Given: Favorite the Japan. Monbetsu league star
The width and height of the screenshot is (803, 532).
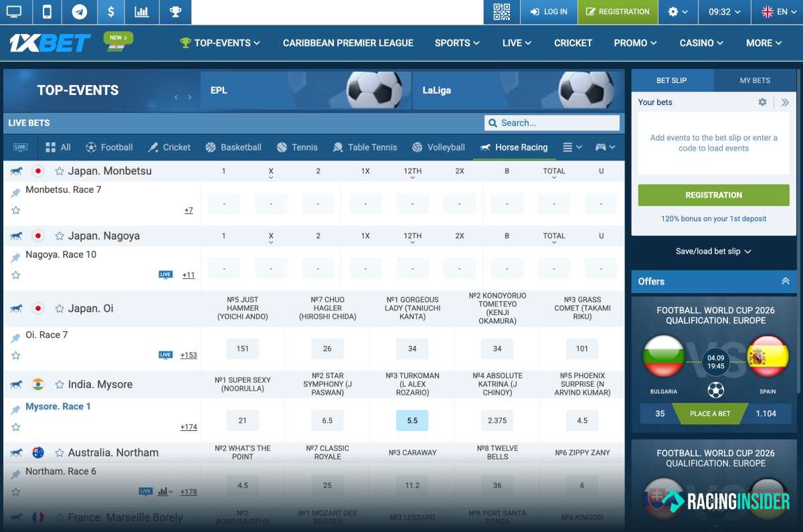Looking at the screenshot, I should click(60, 171).
